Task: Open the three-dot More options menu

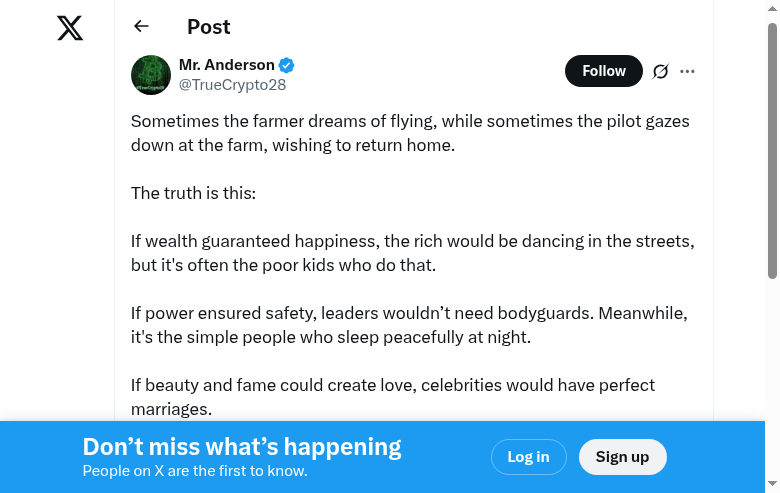Action: [687, 71]
